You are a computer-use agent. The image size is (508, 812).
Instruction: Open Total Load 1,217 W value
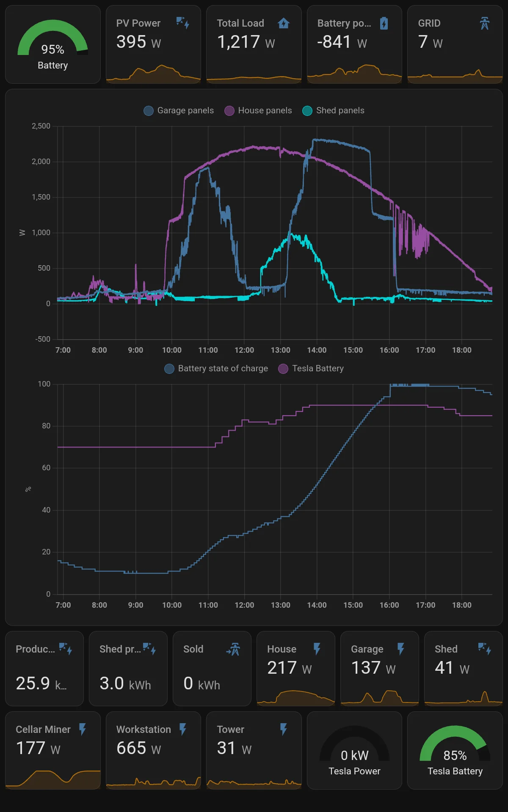[x=246, y=42]
